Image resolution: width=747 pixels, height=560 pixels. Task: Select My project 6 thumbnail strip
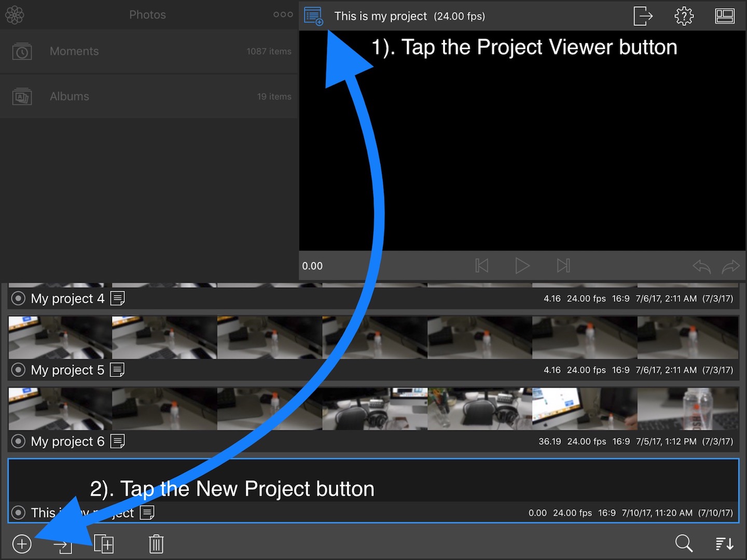click(x=374, y=409)
